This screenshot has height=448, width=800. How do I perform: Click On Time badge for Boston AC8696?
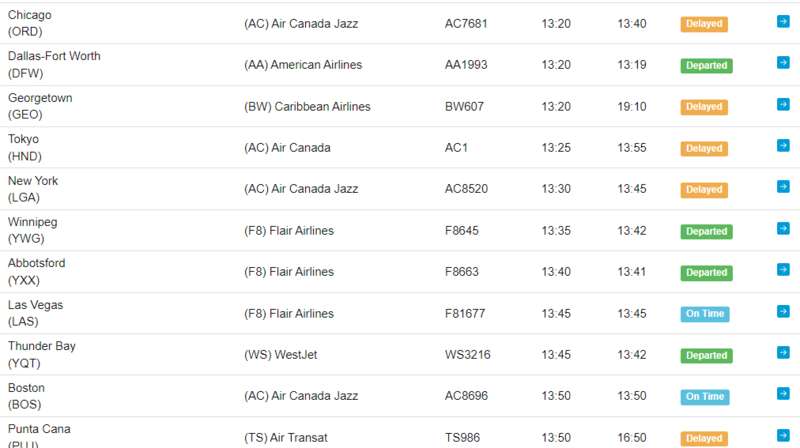click(x=705, y=396)
